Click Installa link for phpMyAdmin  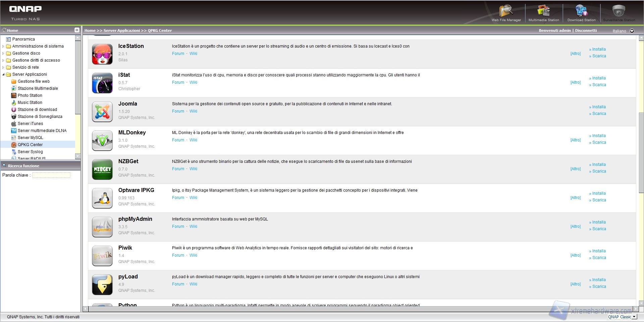[599, 222]
